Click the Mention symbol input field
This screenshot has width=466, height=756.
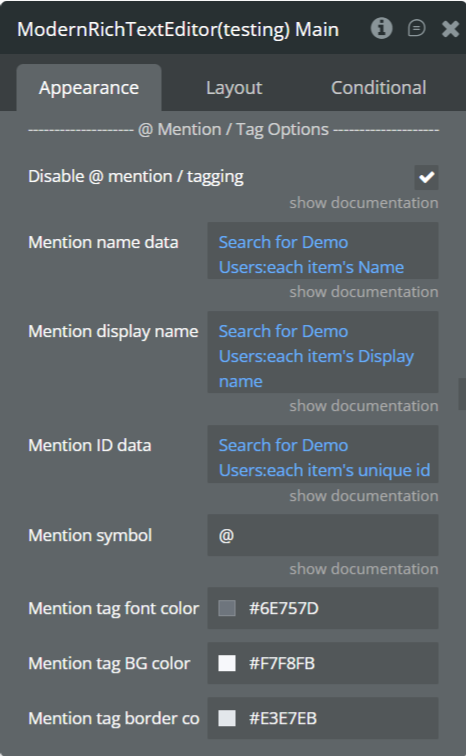point(323,535)
